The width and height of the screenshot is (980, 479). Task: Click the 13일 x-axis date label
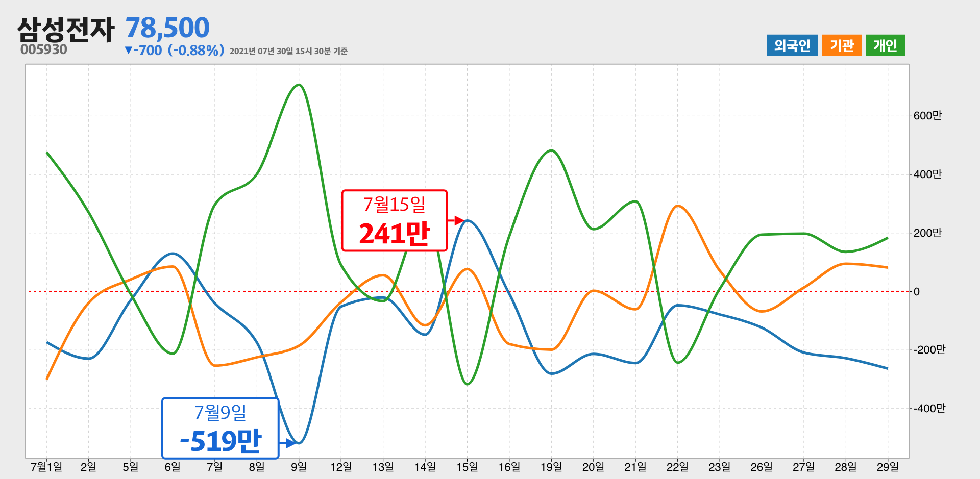coord(383,467)
